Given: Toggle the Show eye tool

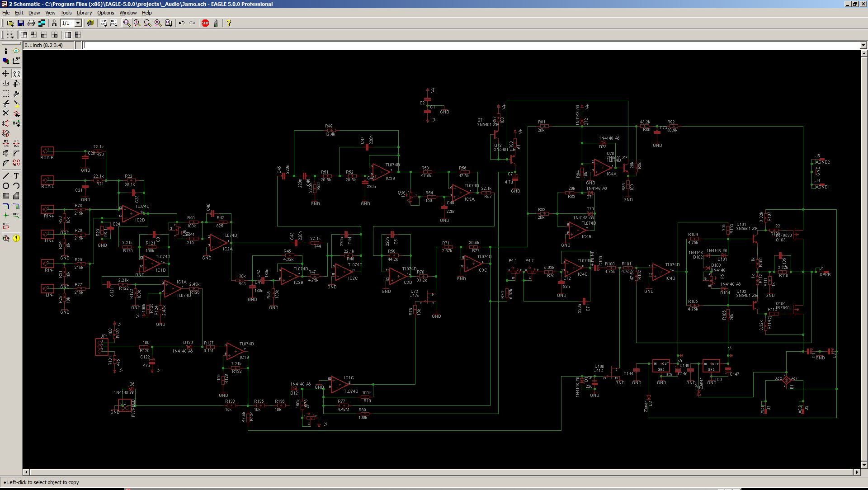Looking at the screenshot, I should [x=16, y=51].
